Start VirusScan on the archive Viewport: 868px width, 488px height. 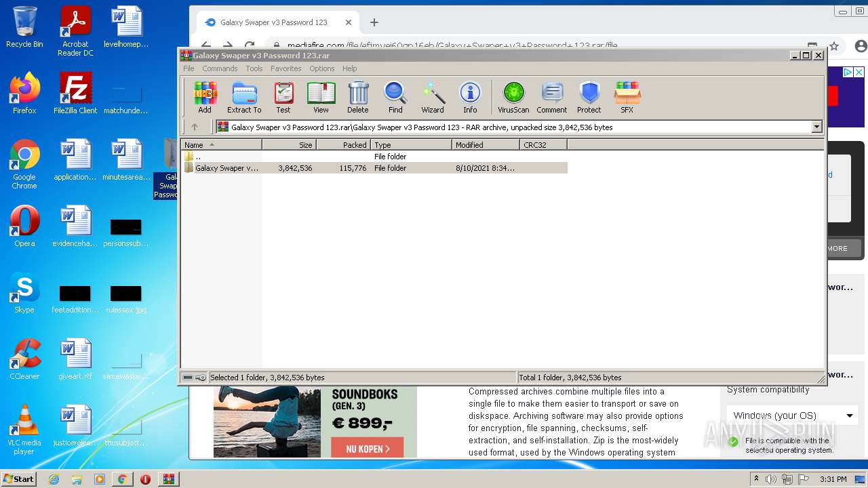[513, 97]
